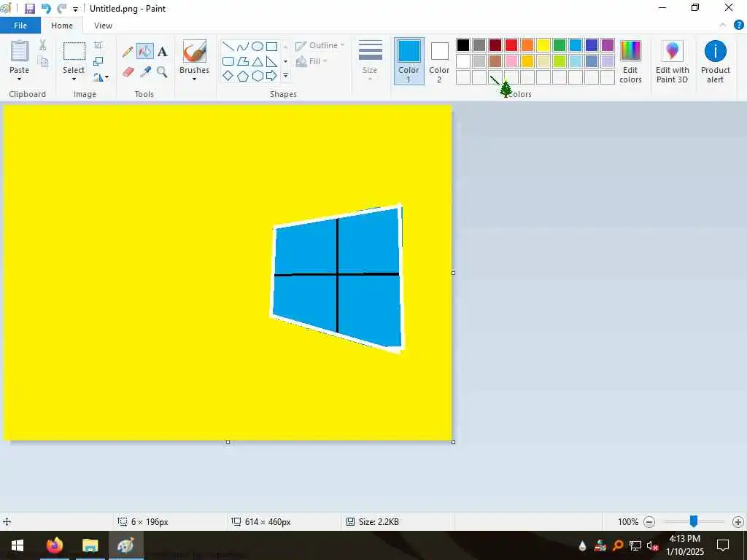
Task: Switch to the View tab
Action: [103, 26]
